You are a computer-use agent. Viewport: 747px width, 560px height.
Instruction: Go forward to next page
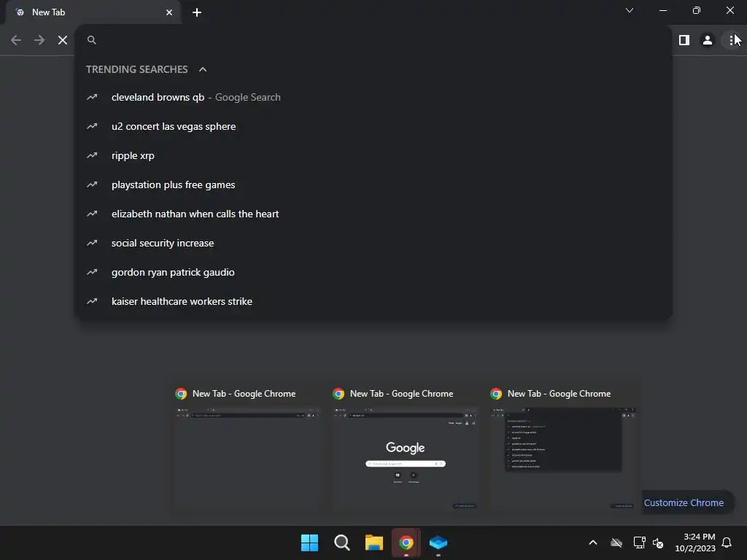tap(39, 40)
